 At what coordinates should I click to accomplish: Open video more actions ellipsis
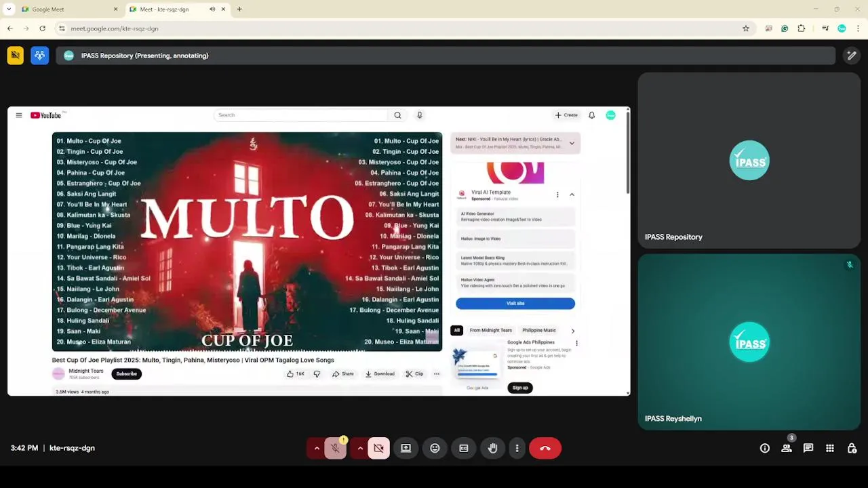[437, 374]
